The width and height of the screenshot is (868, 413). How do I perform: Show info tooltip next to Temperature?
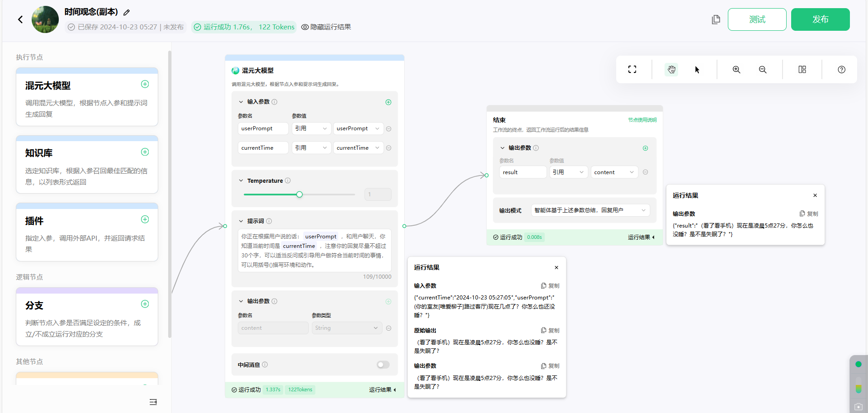pyautogui.click(x=288, y=180)
